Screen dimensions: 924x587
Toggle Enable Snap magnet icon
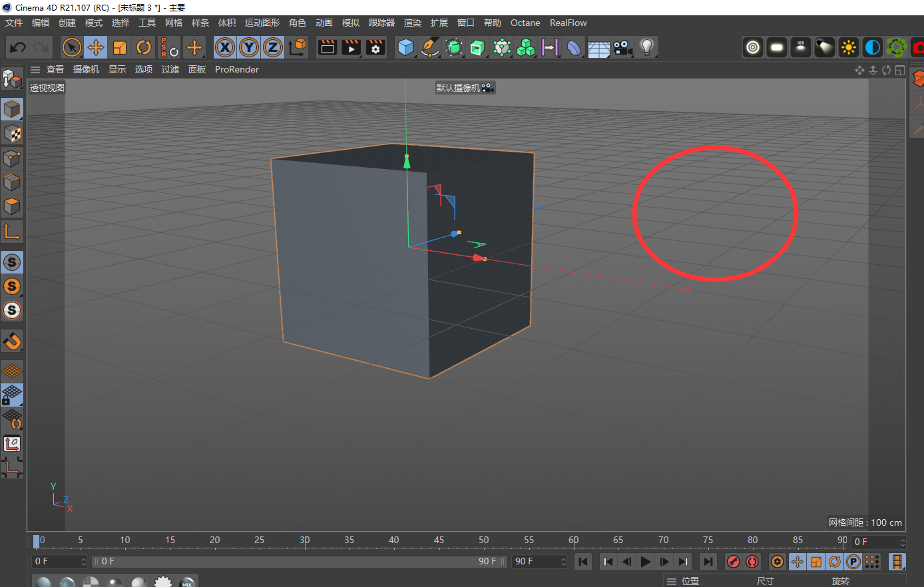coord(12,341)
